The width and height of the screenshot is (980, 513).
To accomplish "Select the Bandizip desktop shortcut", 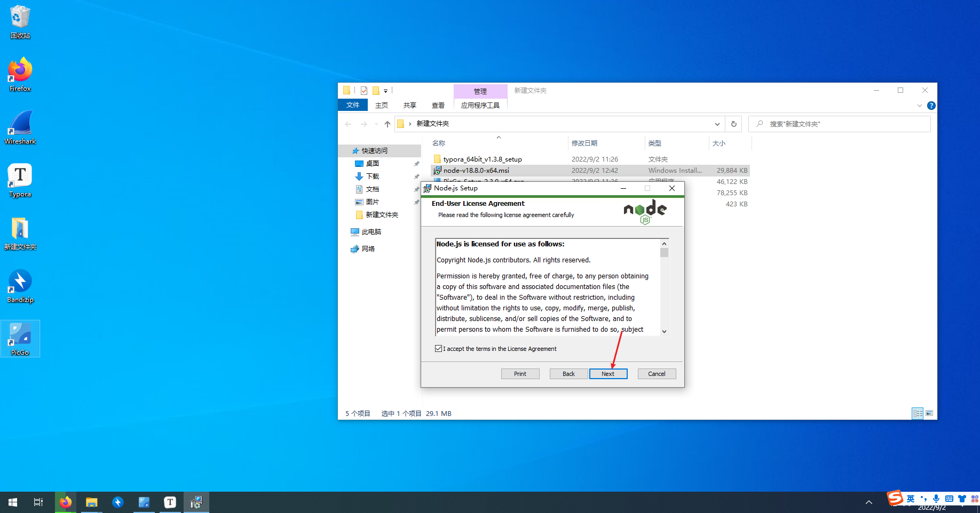I will [x=20, y=286].
